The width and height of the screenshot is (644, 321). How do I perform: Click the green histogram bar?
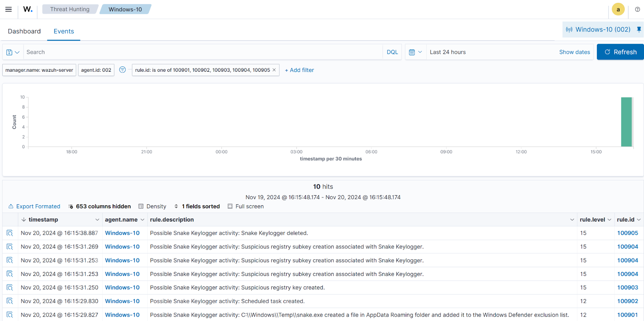(x=626, y=122)
